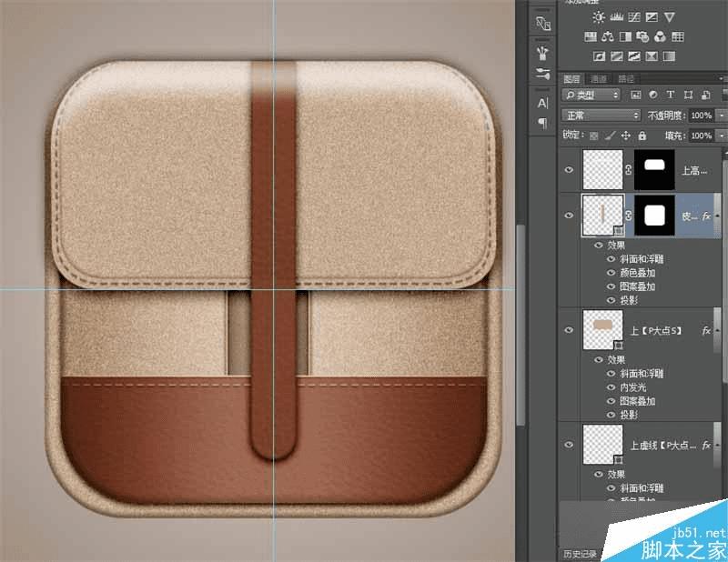Image resolution: width=728 pixels, height=562 pixels.
Task: Add a Color Balance adjustment
Action: click(x=608, y=36)
